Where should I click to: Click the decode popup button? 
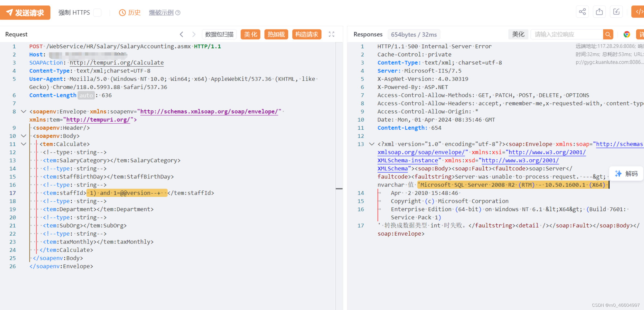pos(626,174)
